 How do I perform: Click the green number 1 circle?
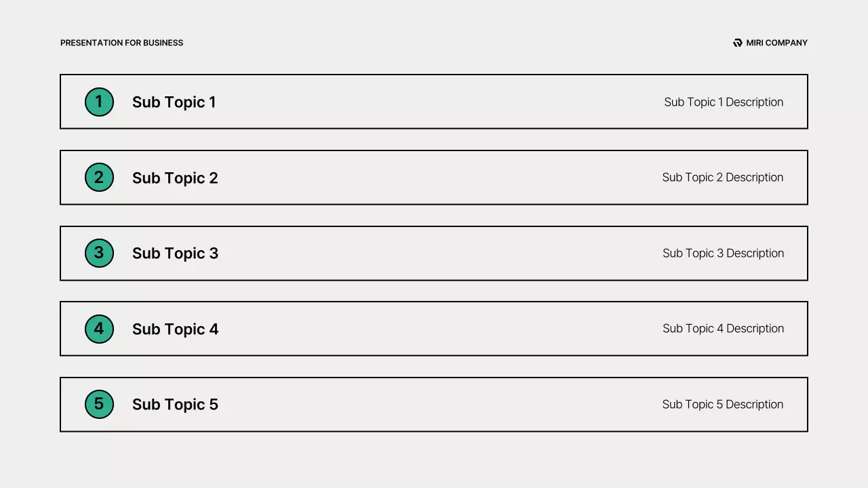tap(99, 102)
